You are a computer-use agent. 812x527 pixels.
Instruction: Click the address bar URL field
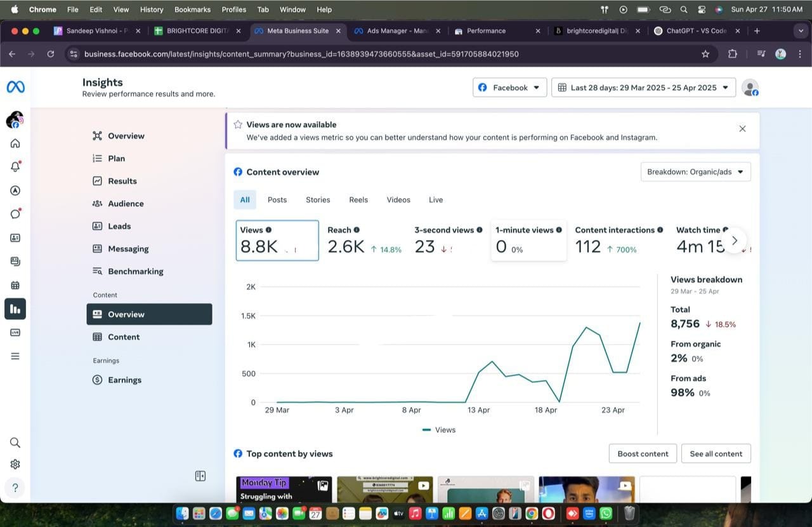coord(387,54)
